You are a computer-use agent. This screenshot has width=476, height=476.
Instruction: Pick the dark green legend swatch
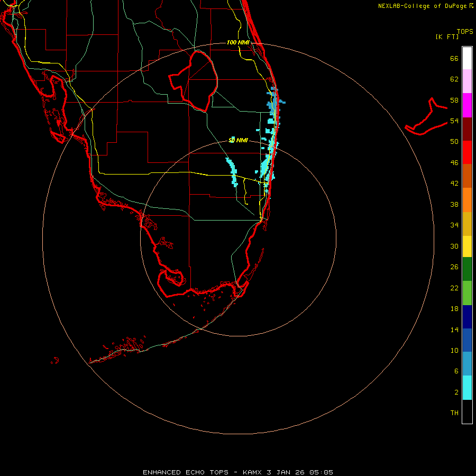[x=467, y=269]
